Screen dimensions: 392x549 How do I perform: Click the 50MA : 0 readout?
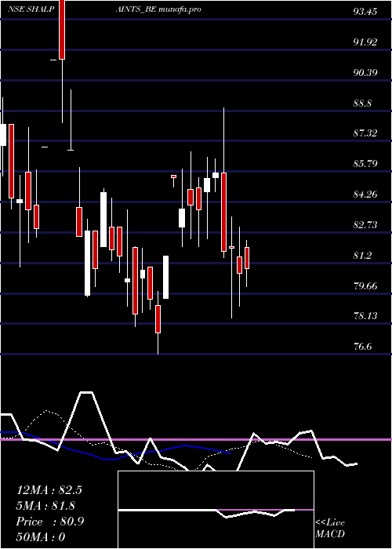pos(41,537)
